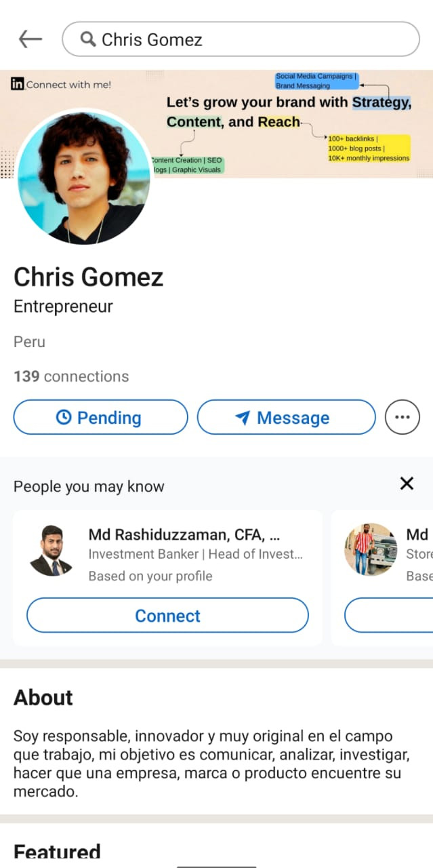Image resolution: width=433 pixels, height=868 pixels.
Task: Tap the LinkedIn logo on banner
Action: 18,85
